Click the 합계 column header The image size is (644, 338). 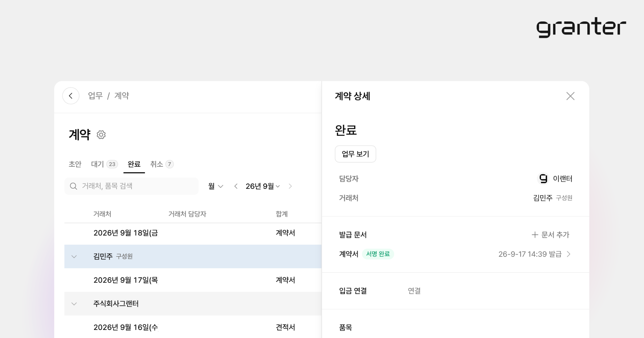coord(282,214)
